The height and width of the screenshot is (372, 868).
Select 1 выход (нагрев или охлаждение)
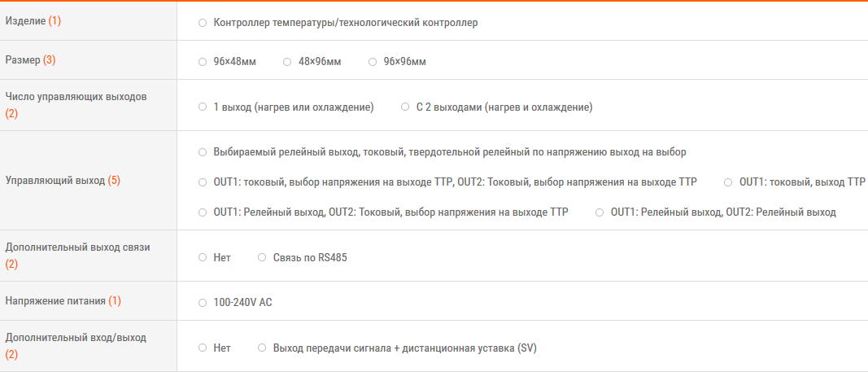click(203, 107)
